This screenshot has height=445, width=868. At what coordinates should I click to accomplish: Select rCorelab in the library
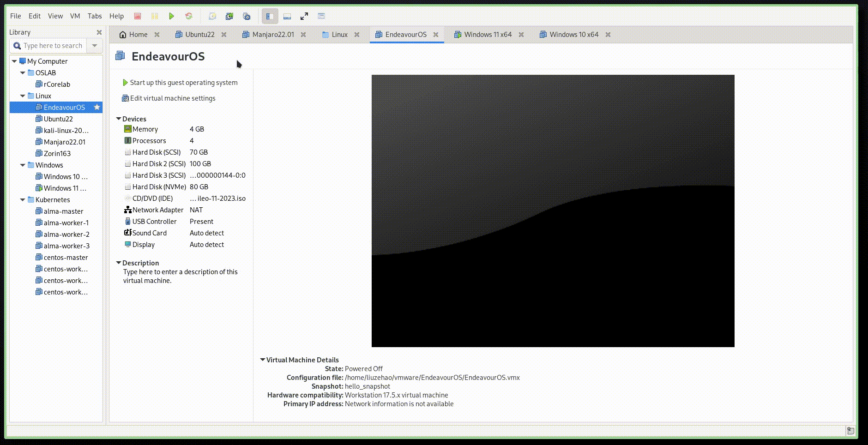[x=57, y=84]
